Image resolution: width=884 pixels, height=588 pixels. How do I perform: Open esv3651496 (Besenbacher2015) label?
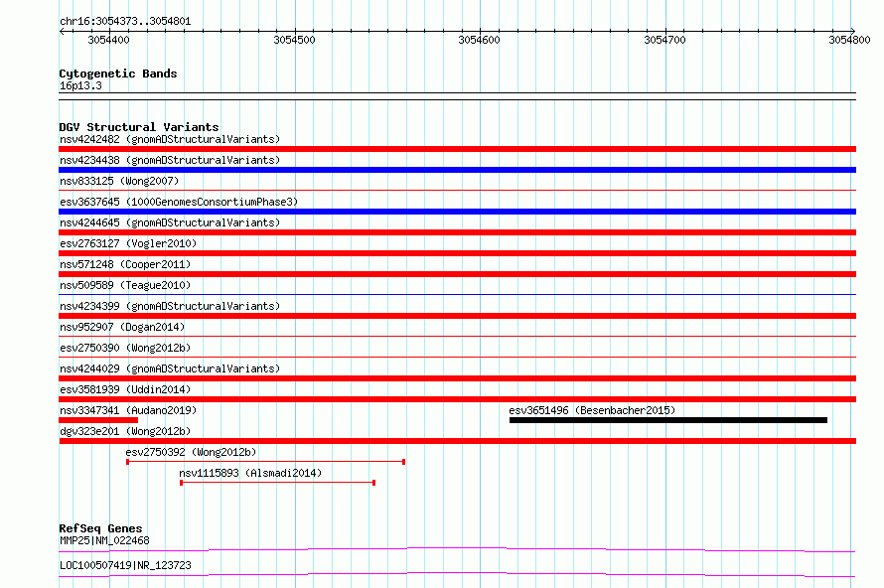click(592, 410)
